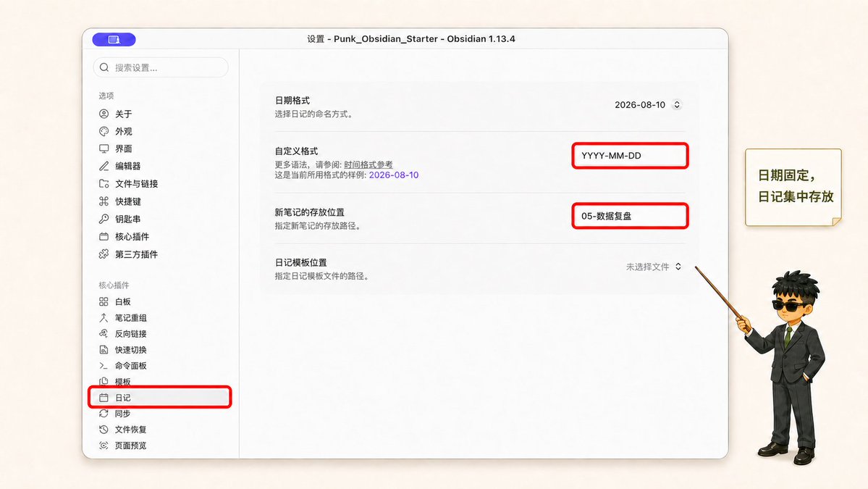
Task: Select the 日记 plugin settings tab
Action: (160, 397)
